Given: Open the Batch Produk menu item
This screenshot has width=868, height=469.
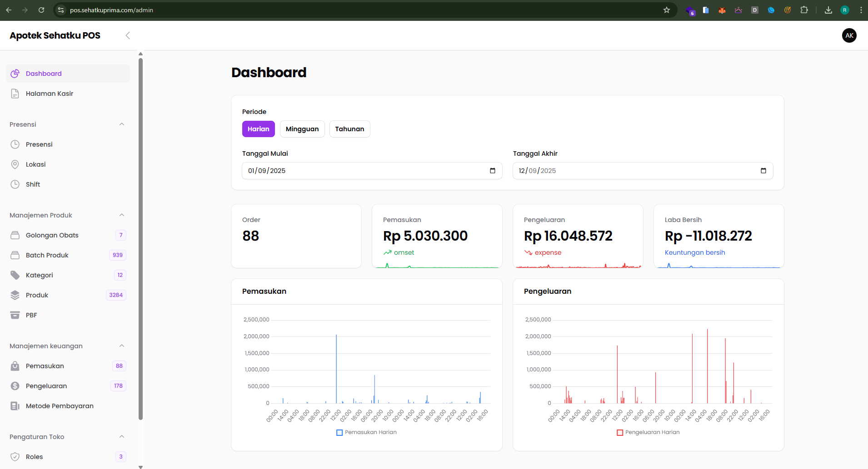Looking at the screenshot, I should tap(47, 255).
